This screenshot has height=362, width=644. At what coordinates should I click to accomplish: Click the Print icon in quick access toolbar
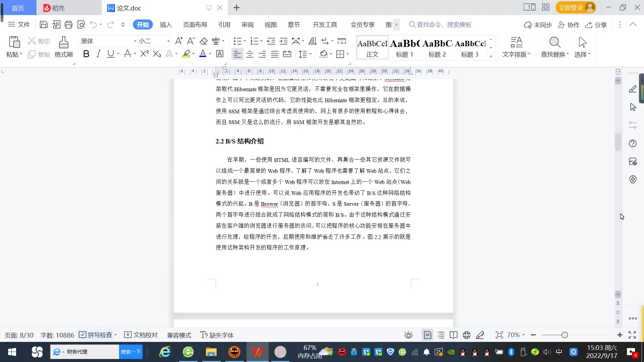[68, 24]
